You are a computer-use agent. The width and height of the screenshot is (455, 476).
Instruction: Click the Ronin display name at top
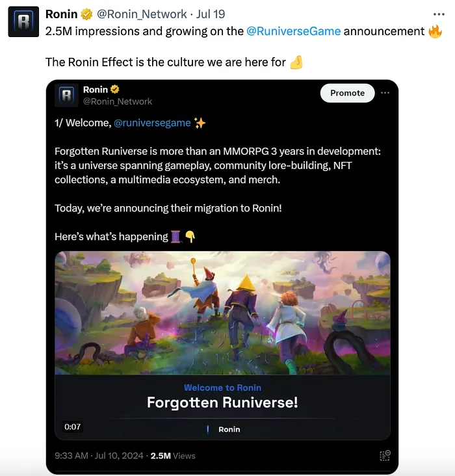(61, 14)
